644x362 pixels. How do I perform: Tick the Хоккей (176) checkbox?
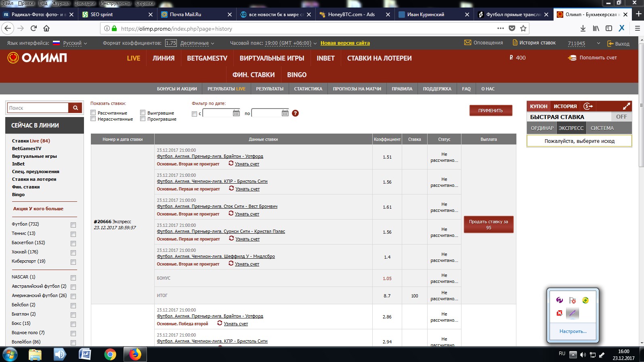pyautogui.click(x=73, y=253)
